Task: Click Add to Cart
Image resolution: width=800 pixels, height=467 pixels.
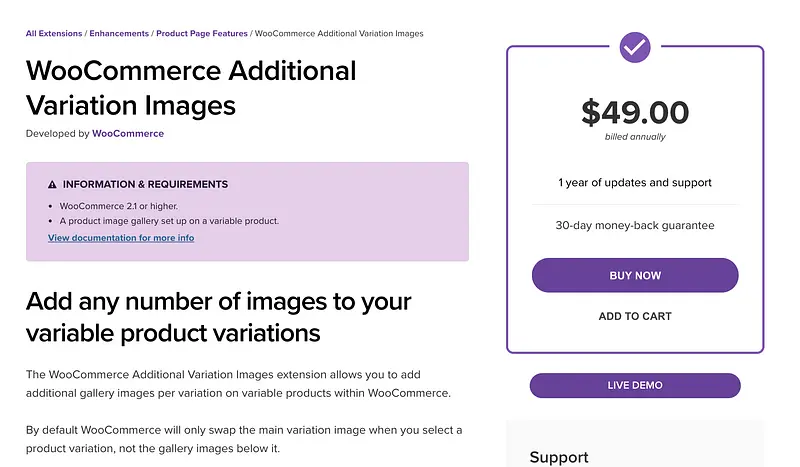Action: coord(635,316)
